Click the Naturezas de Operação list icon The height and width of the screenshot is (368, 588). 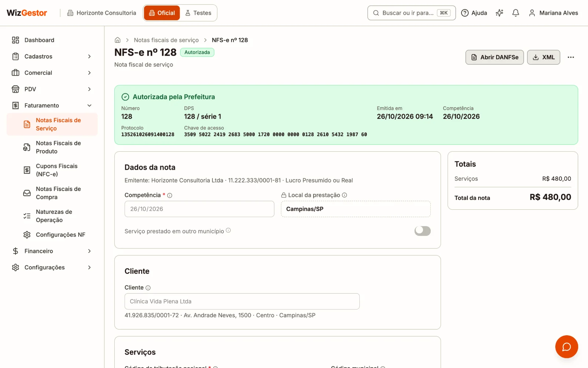coord(27,216)
